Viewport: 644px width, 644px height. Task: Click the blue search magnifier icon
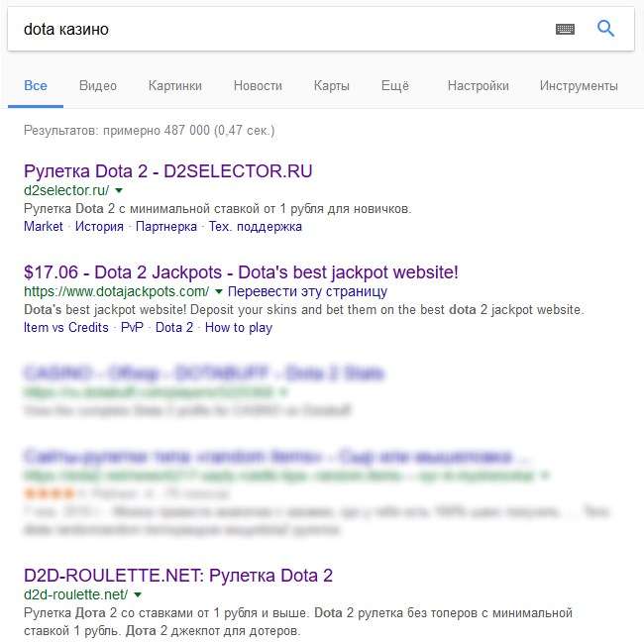pyautogui.click(x=606, y=29)
